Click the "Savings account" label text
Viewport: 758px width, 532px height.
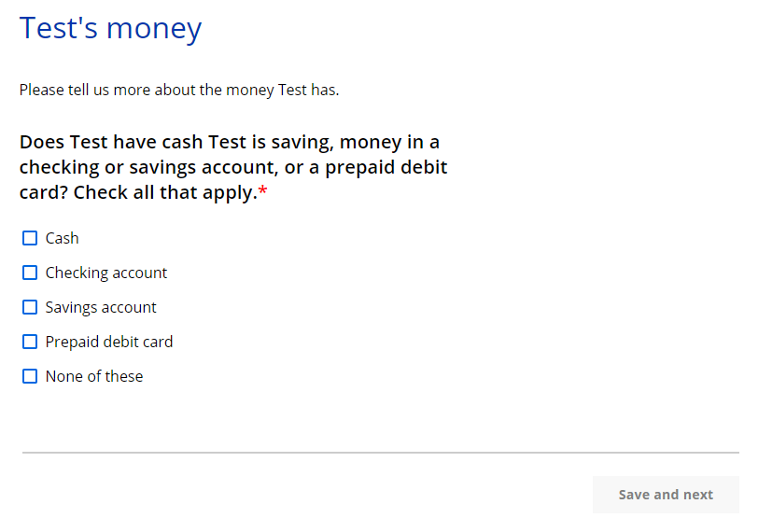(101, 307)
